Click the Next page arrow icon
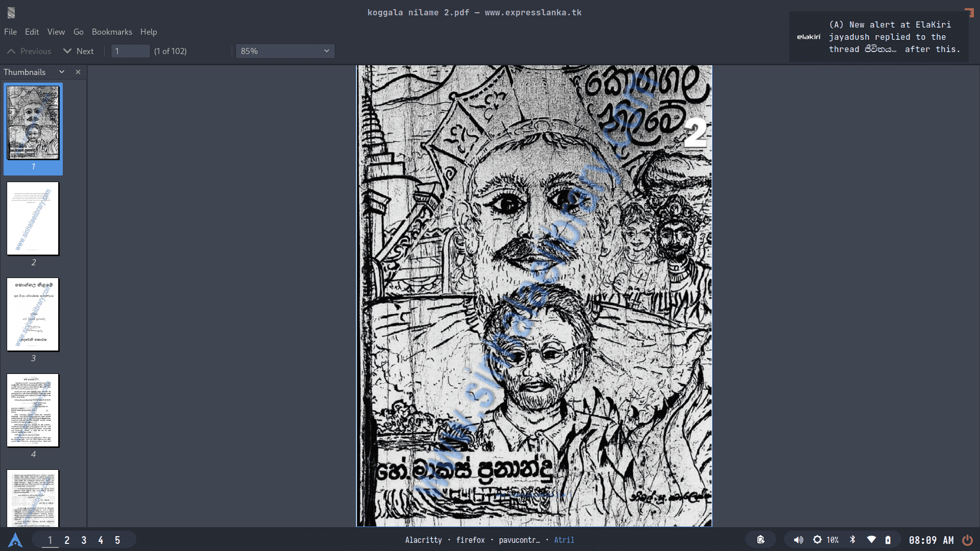The height and width of the screenshot is (551, 980). pos(67,51)
